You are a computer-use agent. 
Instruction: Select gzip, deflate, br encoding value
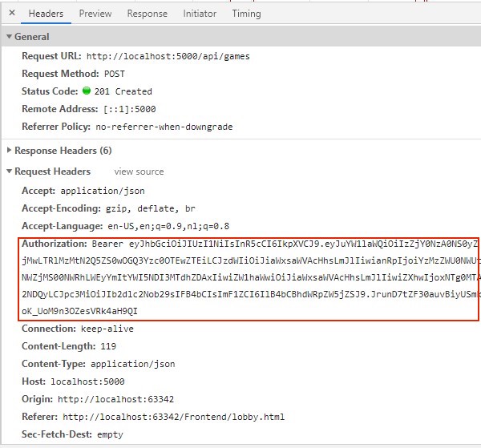click(151, 208)
